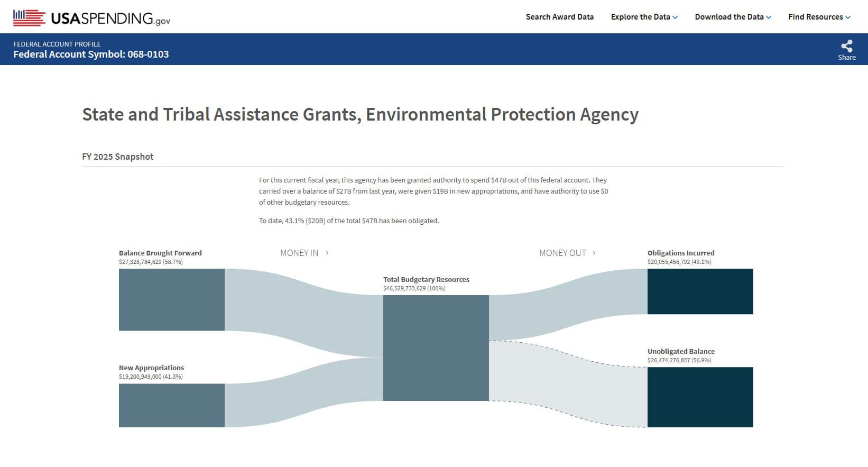Click the MONEY OUT arrow label
868x467 pixels.
click(x=567, y=253)
